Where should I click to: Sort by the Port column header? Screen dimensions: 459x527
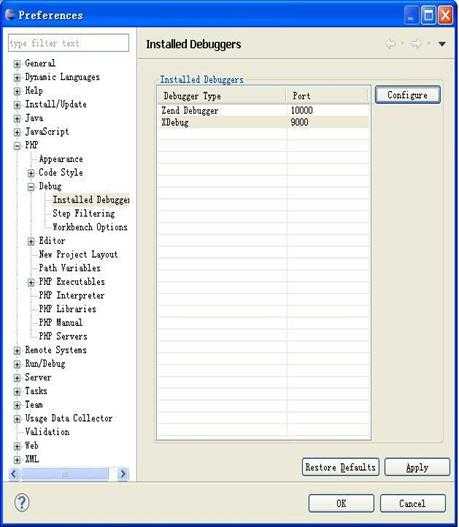coord(327,96)
